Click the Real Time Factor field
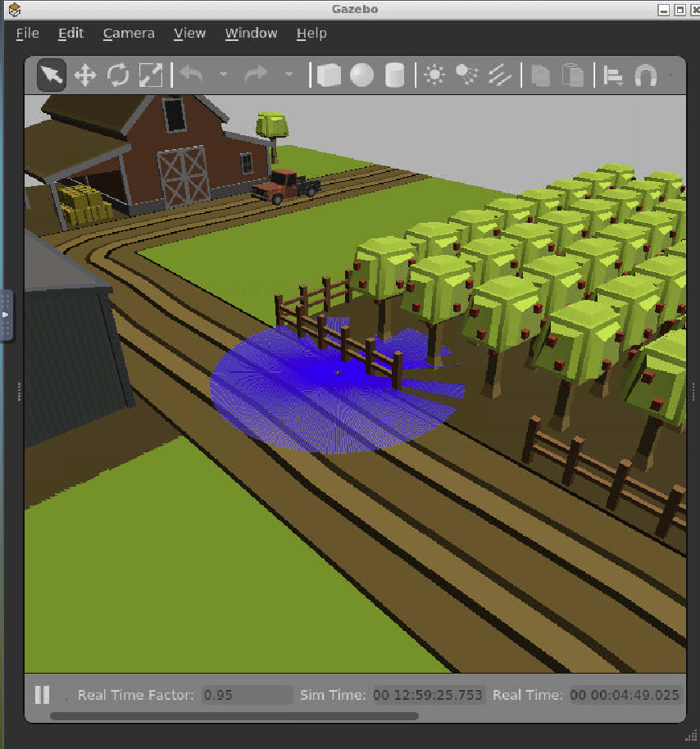This screenshot has height=749, width=700. coord(248,695)
